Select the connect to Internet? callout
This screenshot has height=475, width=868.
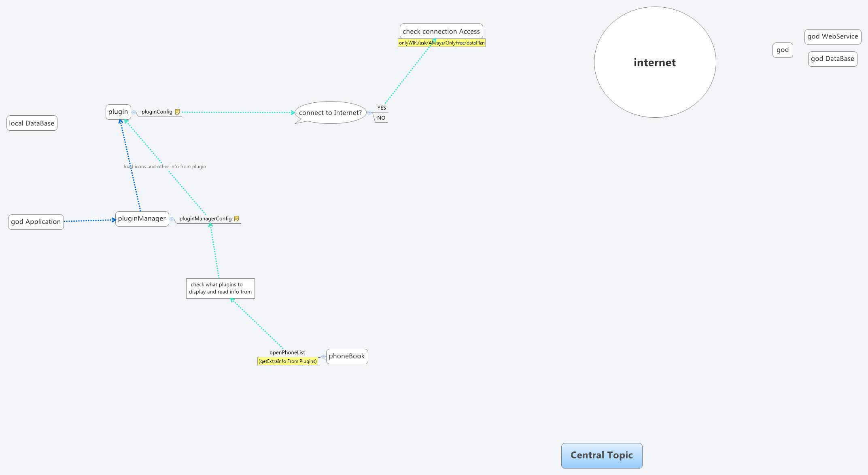click(x=330, y=113)
